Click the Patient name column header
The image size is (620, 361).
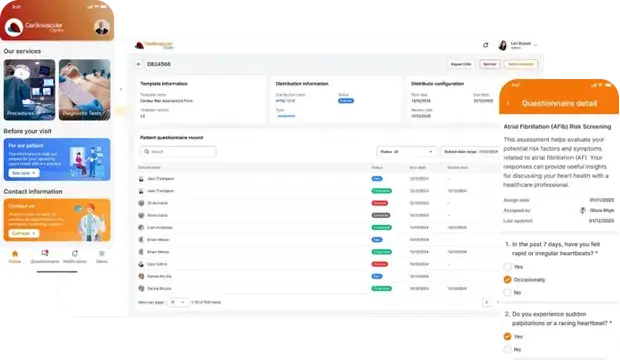[149, 168]
